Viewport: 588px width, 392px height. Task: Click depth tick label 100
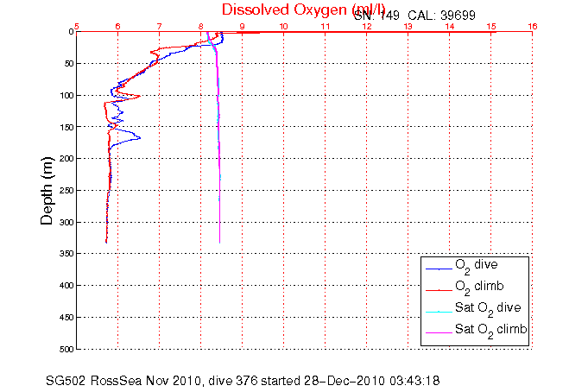point(66,96)
